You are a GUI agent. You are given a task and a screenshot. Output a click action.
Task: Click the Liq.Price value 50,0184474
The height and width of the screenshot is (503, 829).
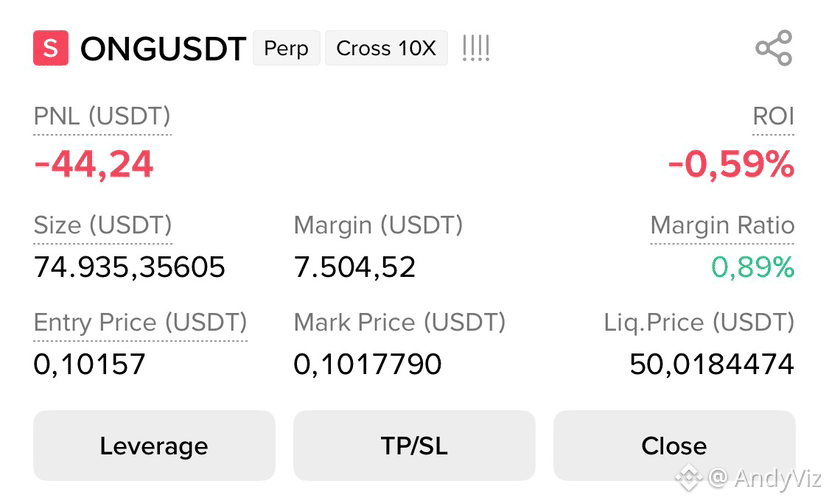pos(712,364)
